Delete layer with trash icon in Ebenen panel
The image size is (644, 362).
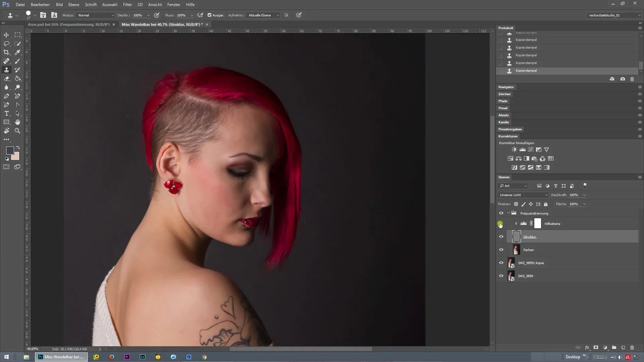tap(632, 348)
